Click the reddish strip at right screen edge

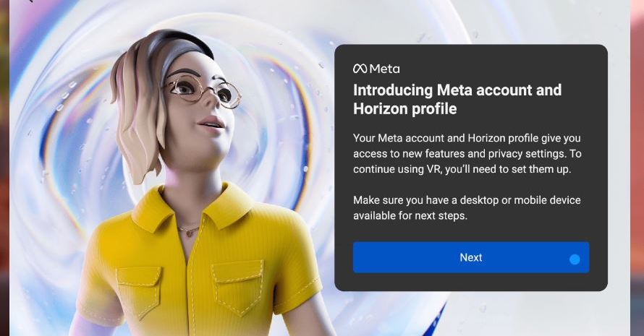pos(637,168)
